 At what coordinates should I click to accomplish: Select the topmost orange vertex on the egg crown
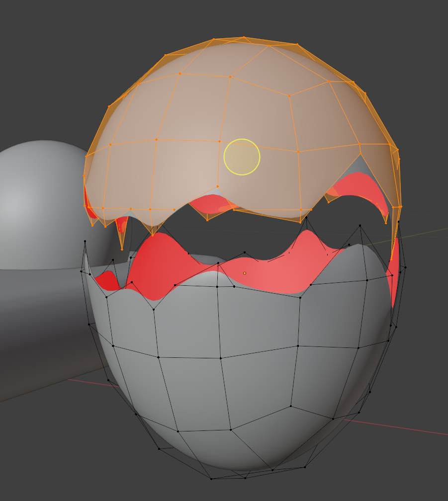pos(244,37)
